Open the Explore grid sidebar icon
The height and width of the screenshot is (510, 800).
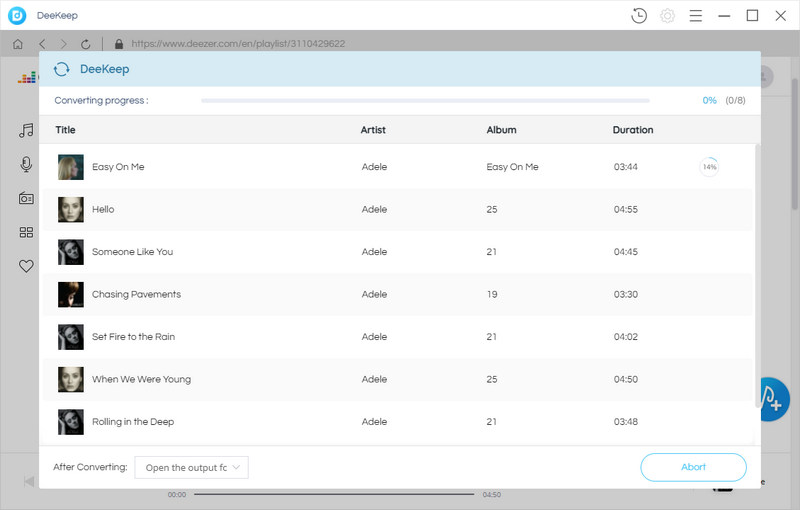pos(26,233)
